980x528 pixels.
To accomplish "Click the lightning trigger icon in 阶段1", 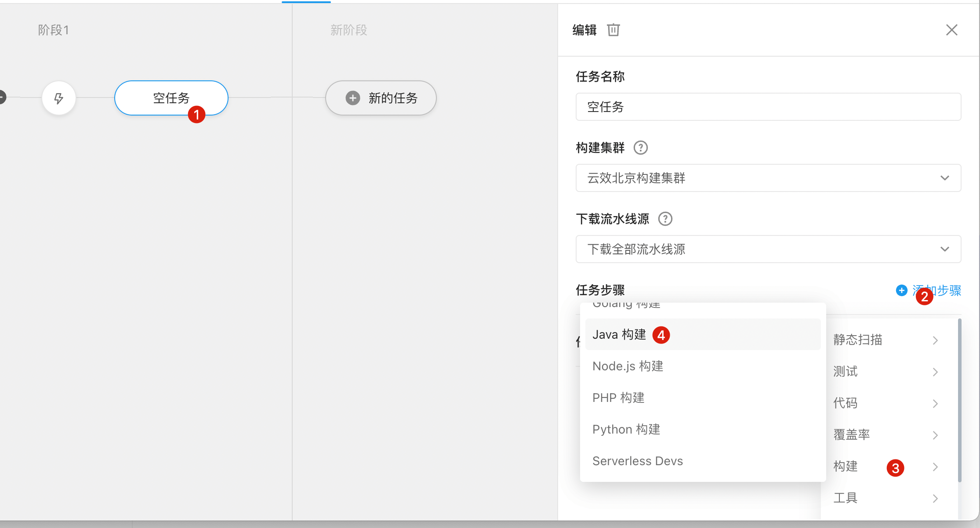I will [59, 98].
